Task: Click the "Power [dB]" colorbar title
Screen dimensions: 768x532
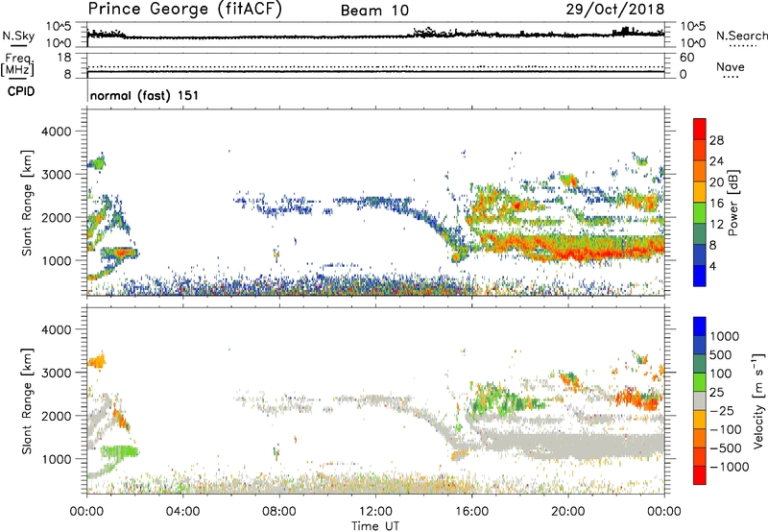Action: (x=733, y=203)
